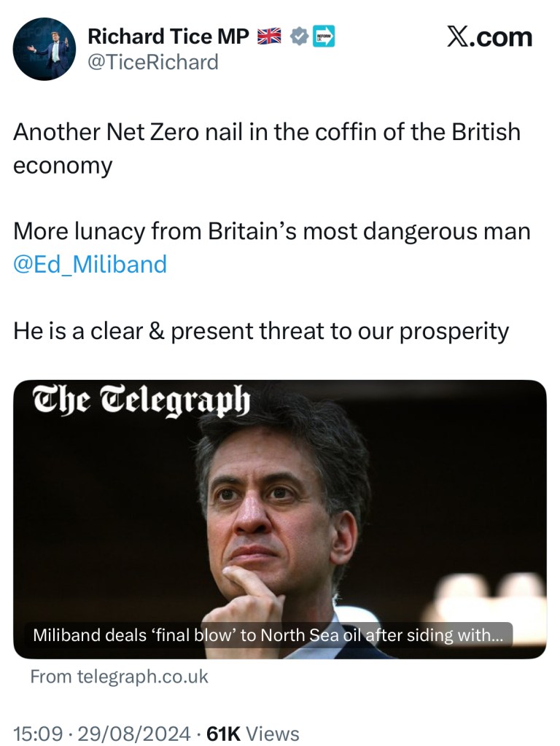The width and height of the screenshot is (560, 746).
Task: Open the Richard Tice MP display name
Action: point(168,36)
